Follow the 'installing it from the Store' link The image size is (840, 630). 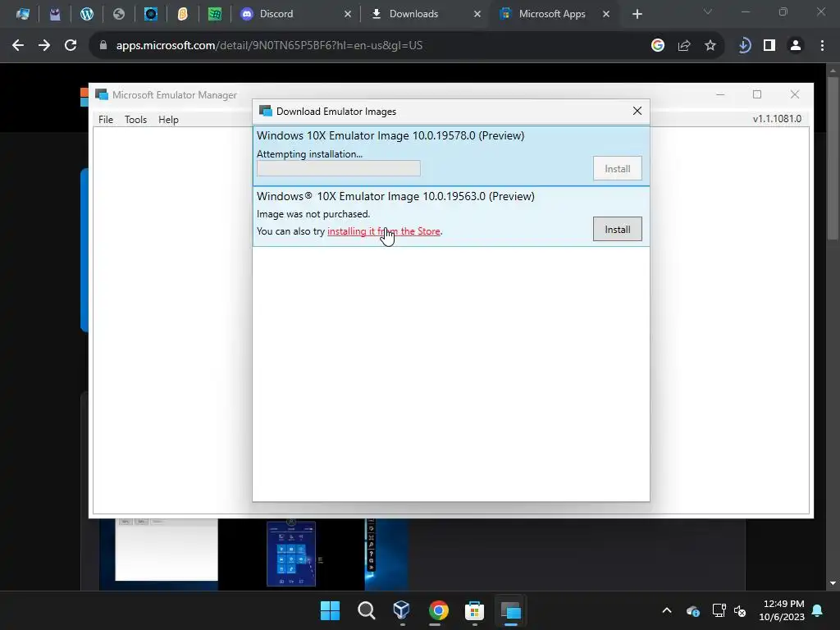pos(384,231)
